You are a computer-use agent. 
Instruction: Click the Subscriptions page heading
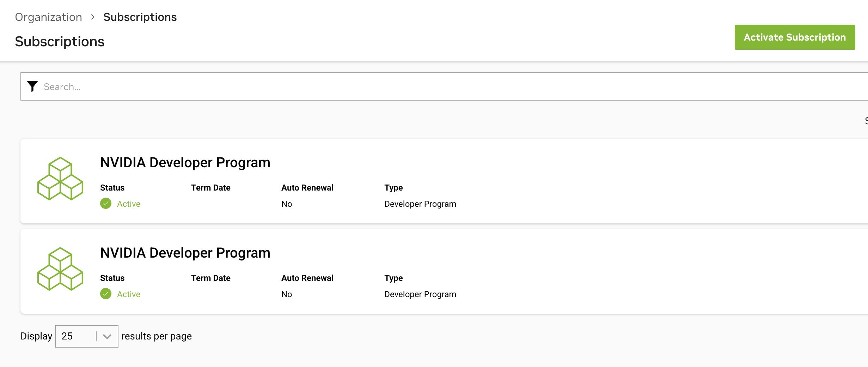pyautogui.click(x=60, y=42)
